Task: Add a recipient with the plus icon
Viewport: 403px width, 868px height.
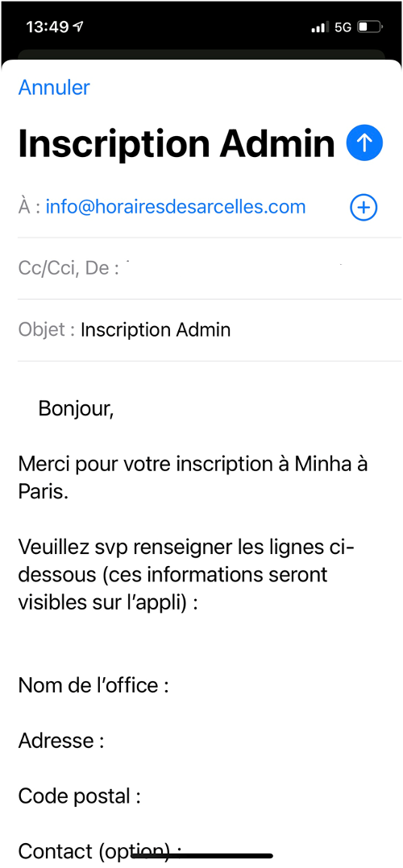Action: click(363, 208)
